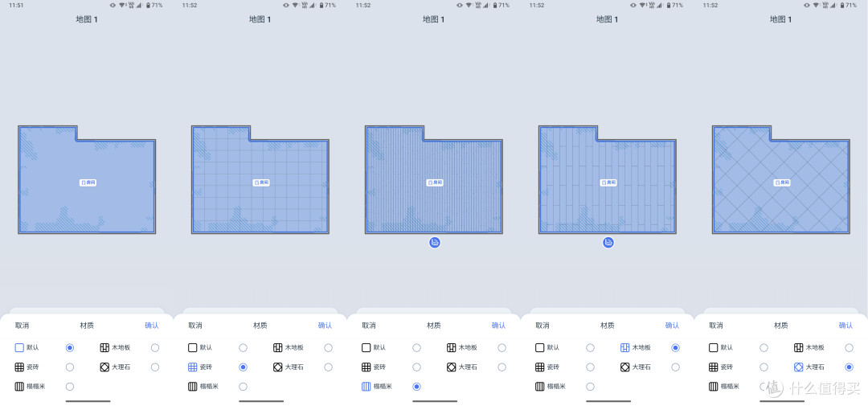Viewport: 868px width, 406px height.
Task: Tap the 房间 room label on the grid-tile map
Action: [x=261, y=182]
